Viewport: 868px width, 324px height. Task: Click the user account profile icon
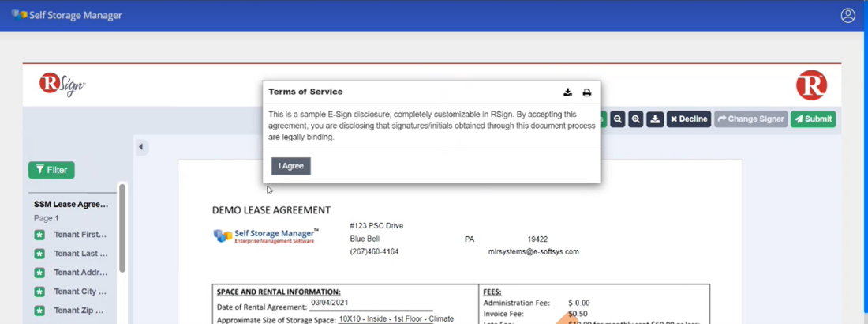click(x=847, y=16)
